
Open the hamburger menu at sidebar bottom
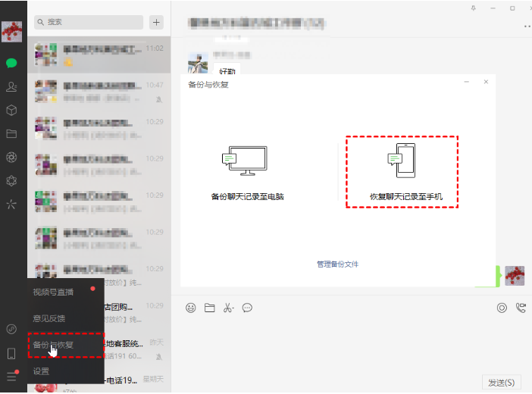[x=11, y=376]
